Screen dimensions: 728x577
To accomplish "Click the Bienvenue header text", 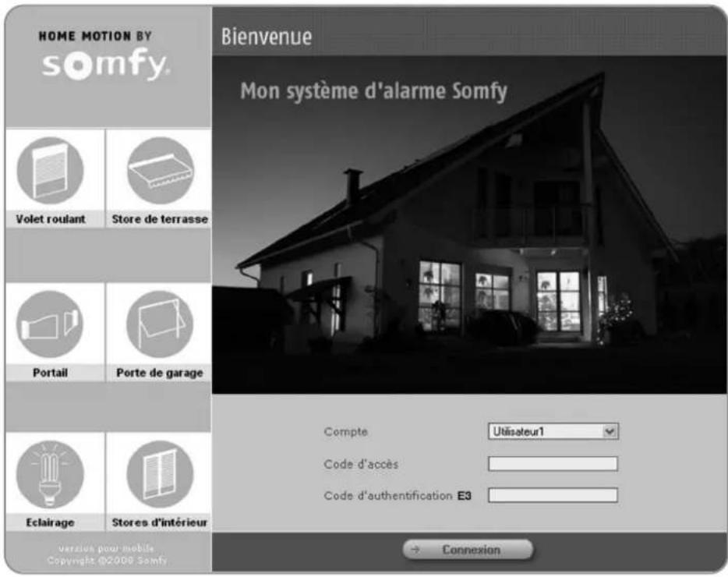I will 266,37.
